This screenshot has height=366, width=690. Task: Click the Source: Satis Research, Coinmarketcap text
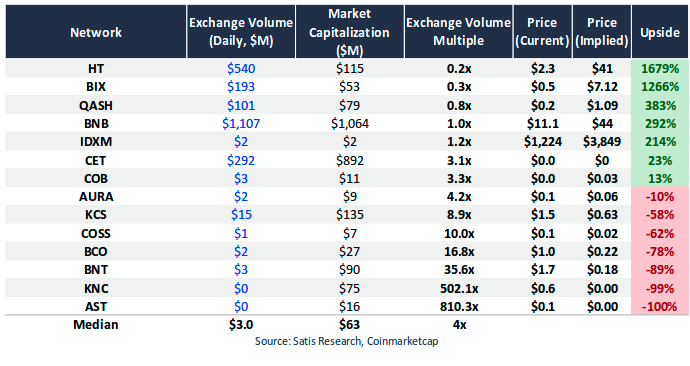click(x=346, y=341)
